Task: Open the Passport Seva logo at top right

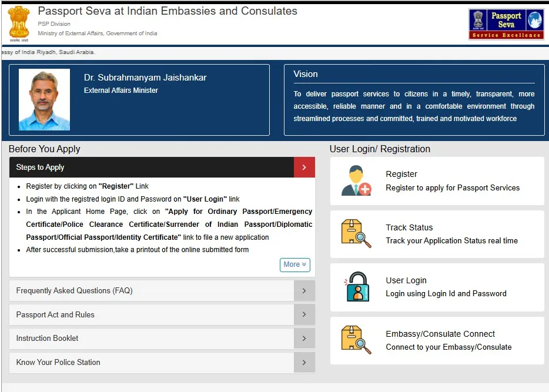Action: pyautogui.click(x=506, y=23)
